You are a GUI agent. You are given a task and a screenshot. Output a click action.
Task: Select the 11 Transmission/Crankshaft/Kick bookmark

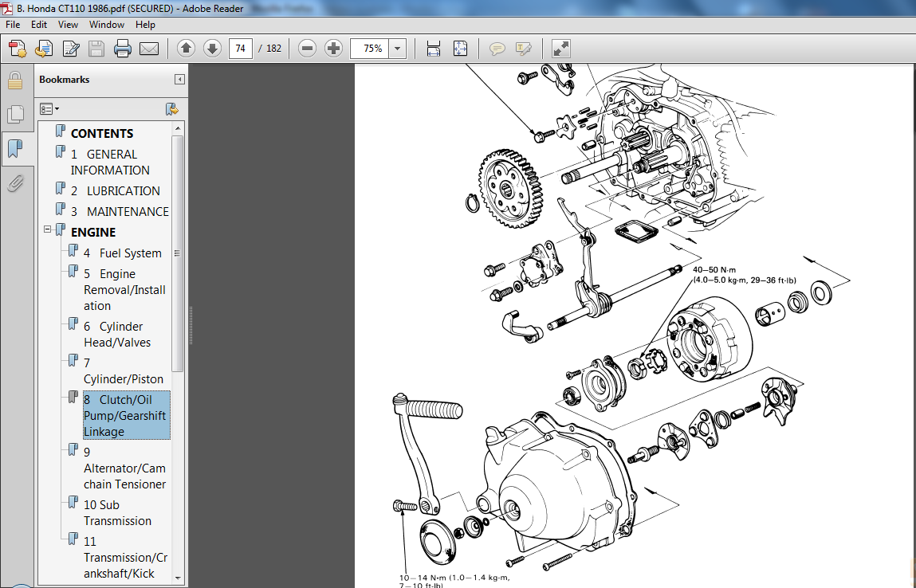(x=126, y=557)
